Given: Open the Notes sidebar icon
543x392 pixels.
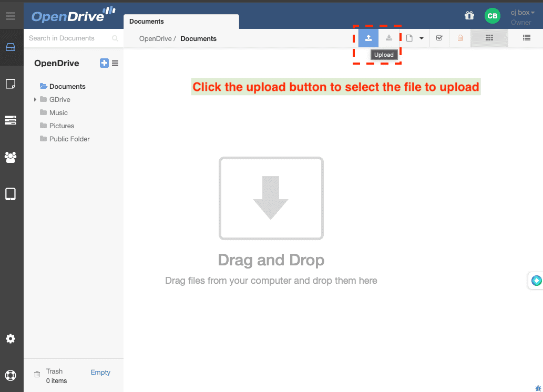Looking at the screenshot, I should tap(11, 84).
